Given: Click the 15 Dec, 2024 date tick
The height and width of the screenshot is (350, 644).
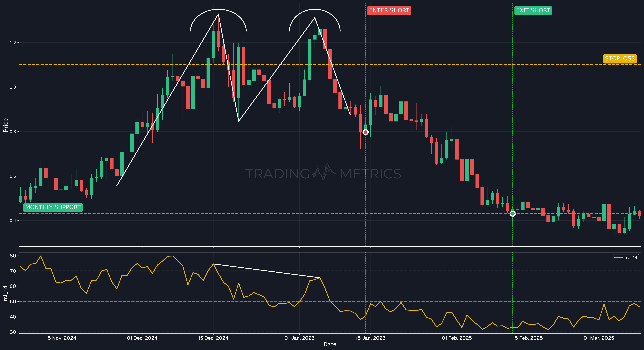Looking at the screenshot, I should coord(213,338).
